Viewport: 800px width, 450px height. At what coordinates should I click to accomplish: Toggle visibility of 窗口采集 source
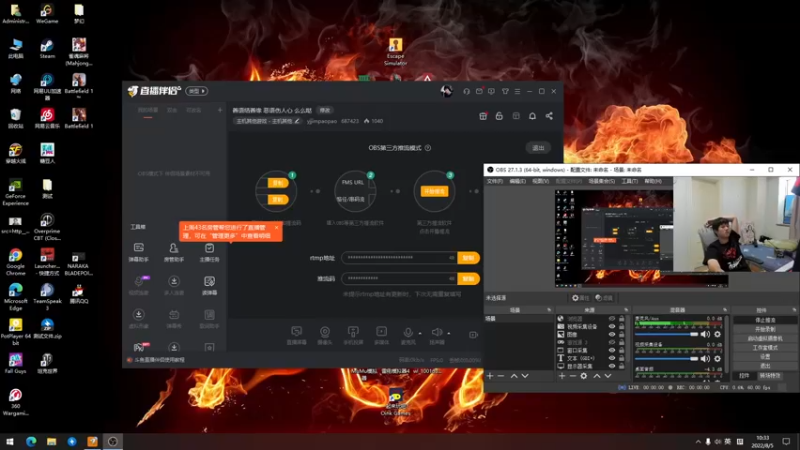[x=612, y=351]
